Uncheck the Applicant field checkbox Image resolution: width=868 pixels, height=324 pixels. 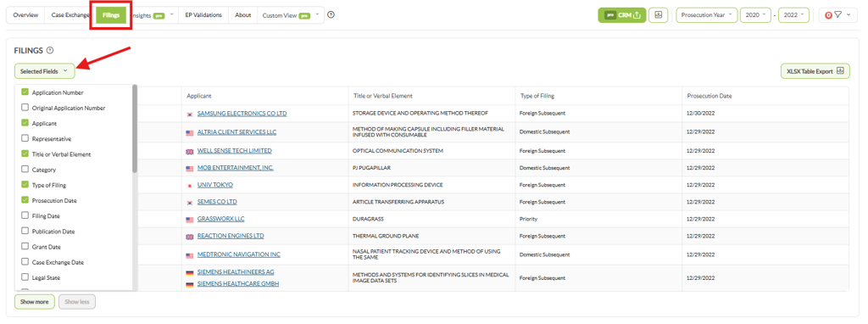pyautogui.click(x=25, y=124)
